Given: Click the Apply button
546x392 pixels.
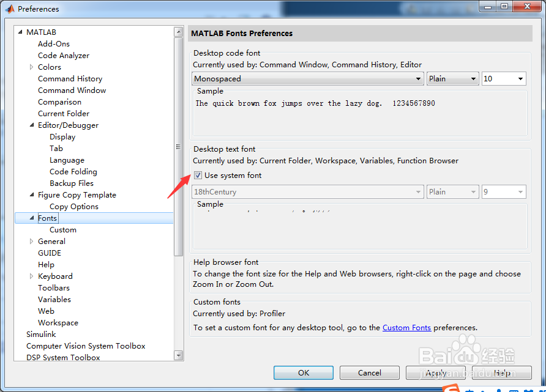Looking at the screenshot, I should pos(436,373).
